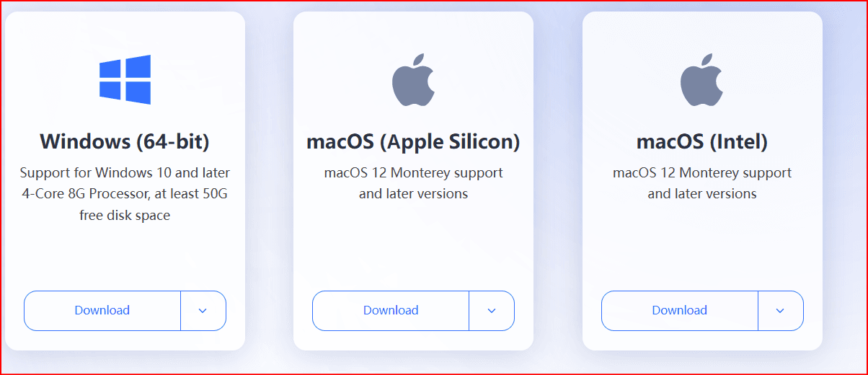Open the Apple Silicon download dropdown chevron
Screen dimensions: 868x375
coord(492,311)
